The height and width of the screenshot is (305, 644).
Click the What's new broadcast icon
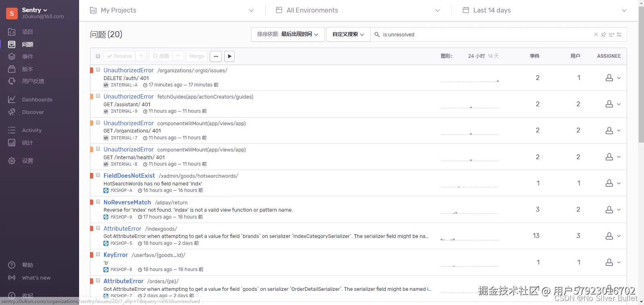pos(12,278)
